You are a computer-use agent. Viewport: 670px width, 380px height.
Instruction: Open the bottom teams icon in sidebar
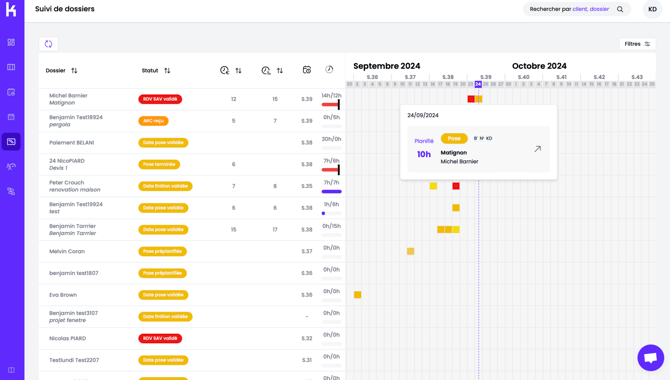coord(11,191)
